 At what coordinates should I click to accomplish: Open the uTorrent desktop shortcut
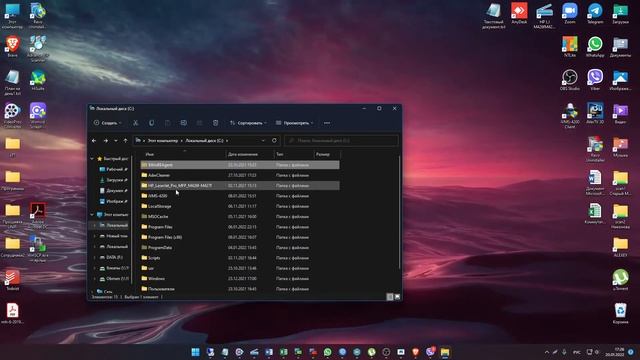tap(620, 280)
